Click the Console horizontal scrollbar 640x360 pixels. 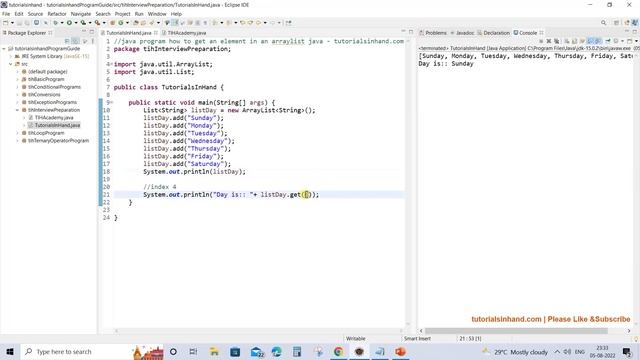coord(516,331)
